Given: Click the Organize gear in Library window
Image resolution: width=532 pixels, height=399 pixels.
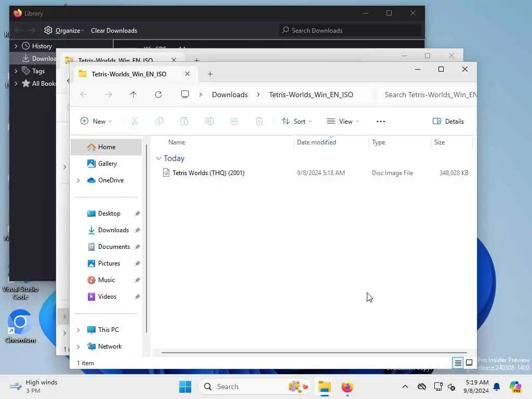Looking at the screenshot, I should pyautogui.click(x=48, y=30).
